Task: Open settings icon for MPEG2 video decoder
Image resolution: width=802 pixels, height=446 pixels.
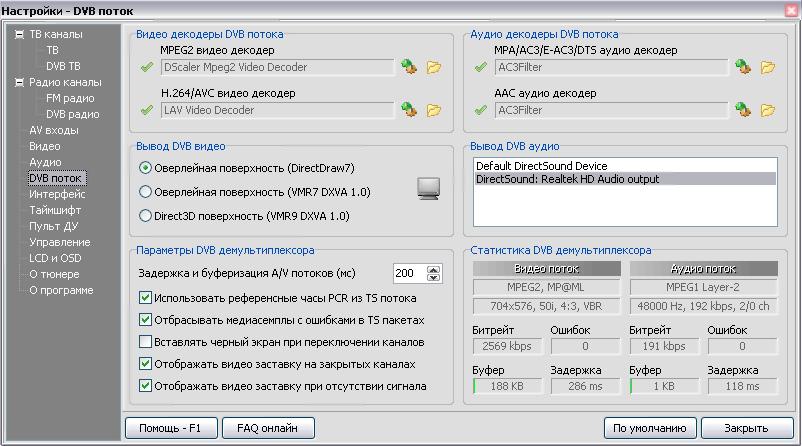Action: 408,68
